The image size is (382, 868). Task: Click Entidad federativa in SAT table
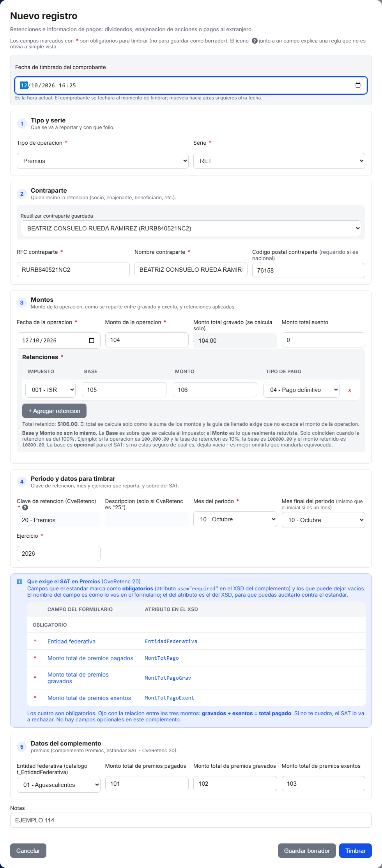[71, 641]
